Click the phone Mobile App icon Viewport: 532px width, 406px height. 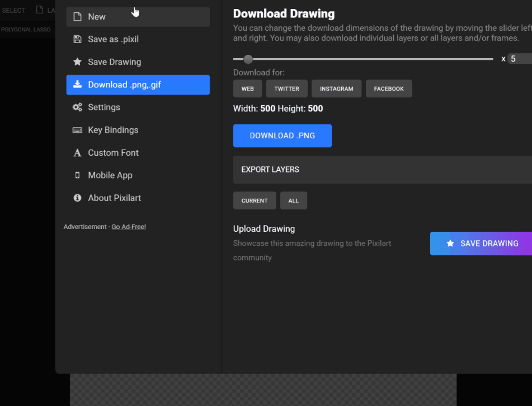tap(77, 175)
